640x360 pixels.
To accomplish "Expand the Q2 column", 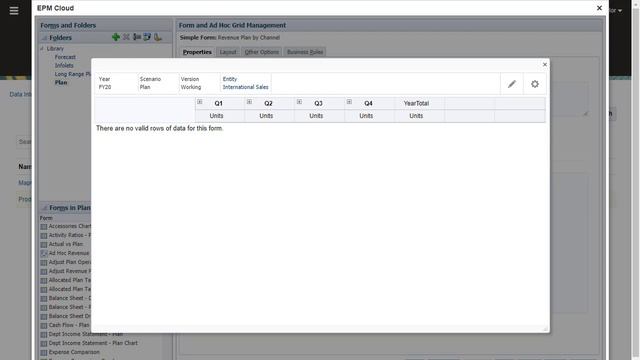I will click(249, 102).
